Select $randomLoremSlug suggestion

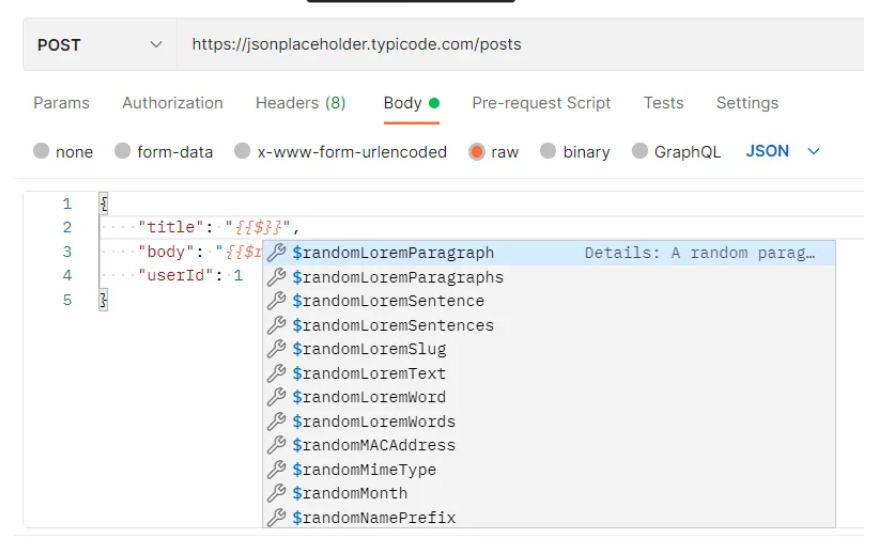[x=549, y=349]
